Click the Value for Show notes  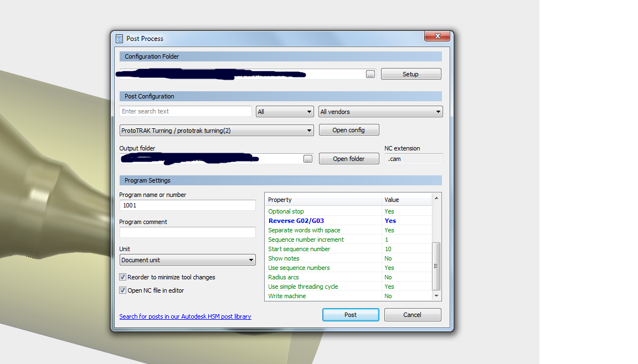pyautogui.click(x=388, y=258)
